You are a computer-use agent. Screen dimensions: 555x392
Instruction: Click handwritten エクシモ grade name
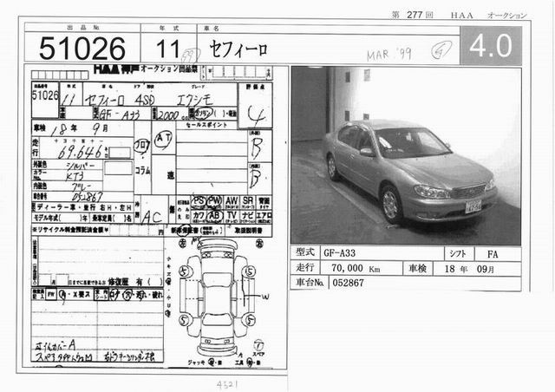(x=194, y=100)
